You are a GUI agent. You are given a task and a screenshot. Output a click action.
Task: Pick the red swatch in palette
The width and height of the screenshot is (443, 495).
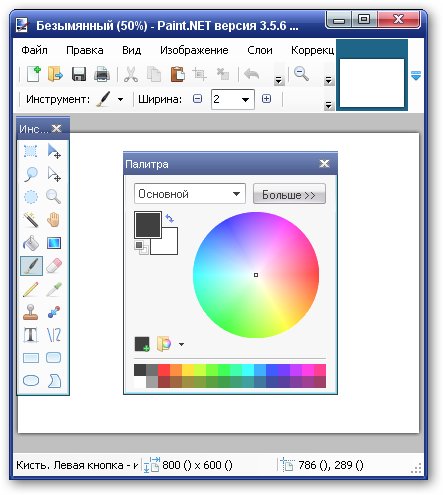pyautogui.click(x=164, y=370)
